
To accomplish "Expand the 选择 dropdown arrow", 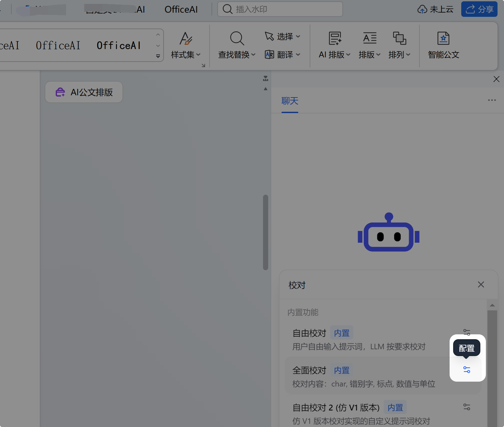I will point(298,36).
